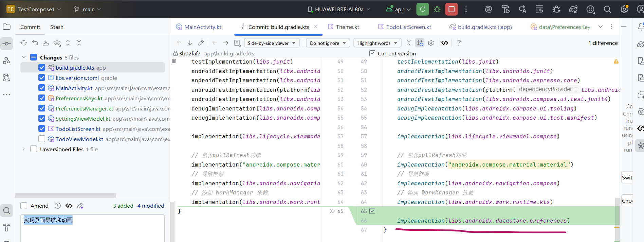
Task: Close the Commit: build.gradle.kts tab
Action: pos(316,27)
